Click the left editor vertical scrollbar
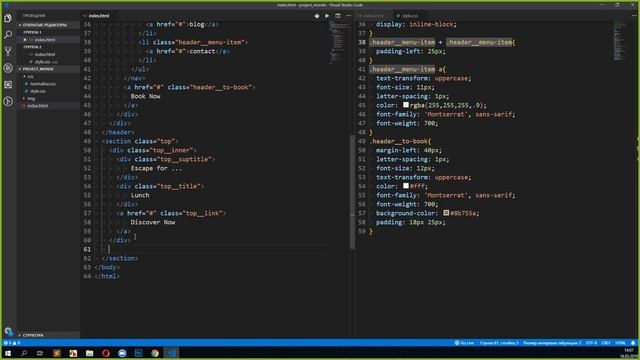Viewport: 640px width, 360px height. click(352, 192)
